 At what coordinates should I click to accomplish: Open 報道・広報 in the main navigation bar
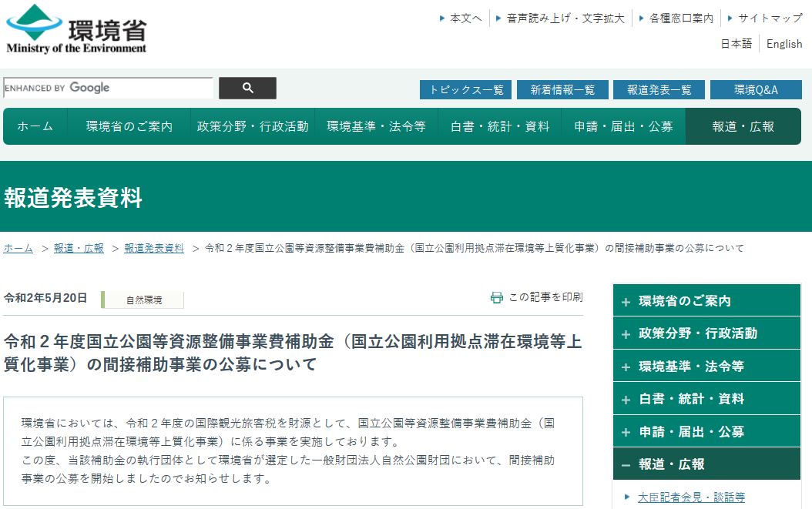coord(743,126)
